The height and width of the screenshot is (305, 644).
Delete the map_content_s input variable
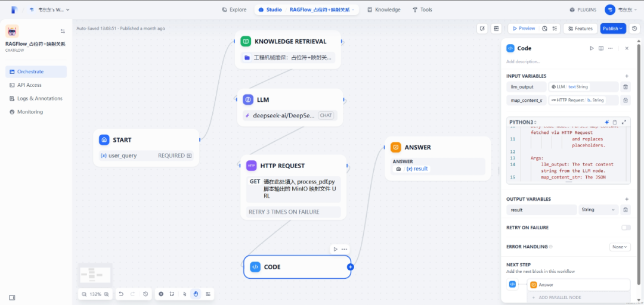pos(626,100)
